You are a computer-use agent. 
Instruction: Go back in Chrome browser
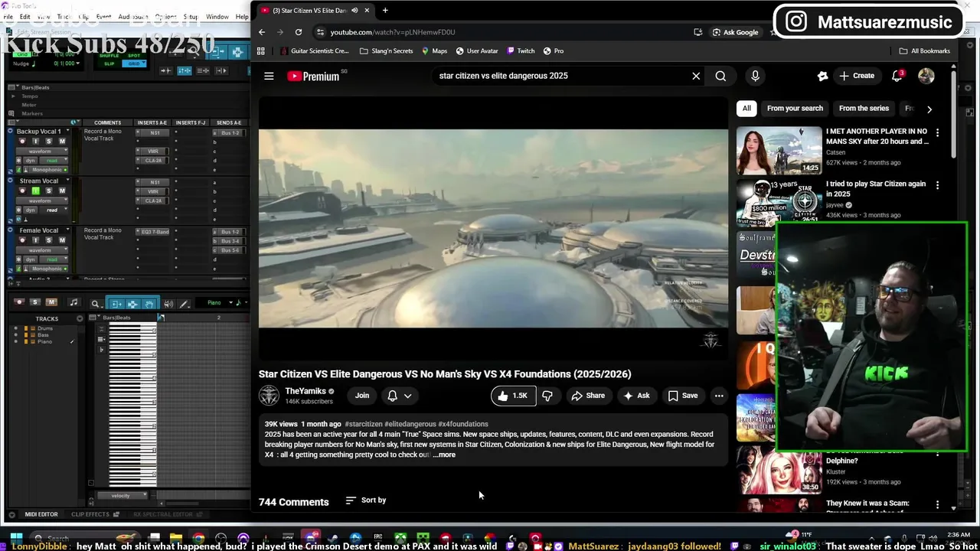click(x=262, y=32)
